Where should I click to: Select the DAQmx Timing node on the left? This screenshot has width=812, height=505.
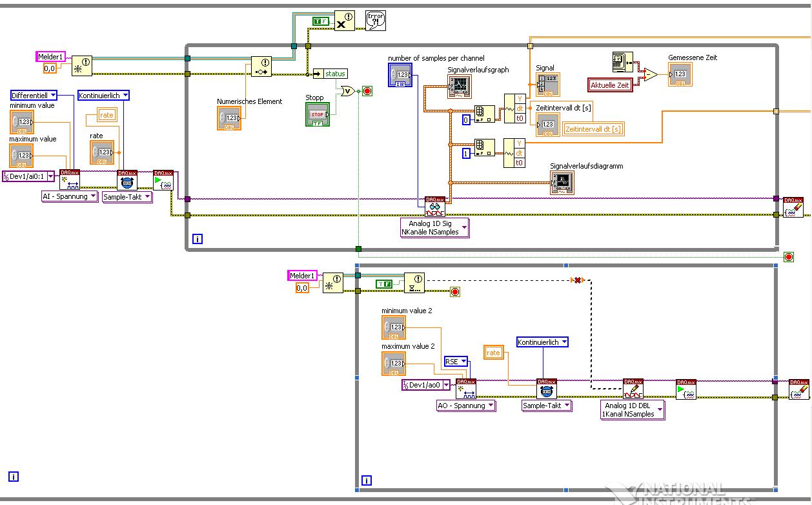pyautogui.click(x=127, y=180)
